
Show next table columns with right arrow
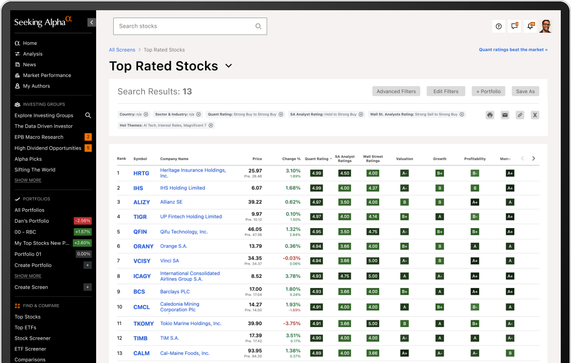pos(533,158)
